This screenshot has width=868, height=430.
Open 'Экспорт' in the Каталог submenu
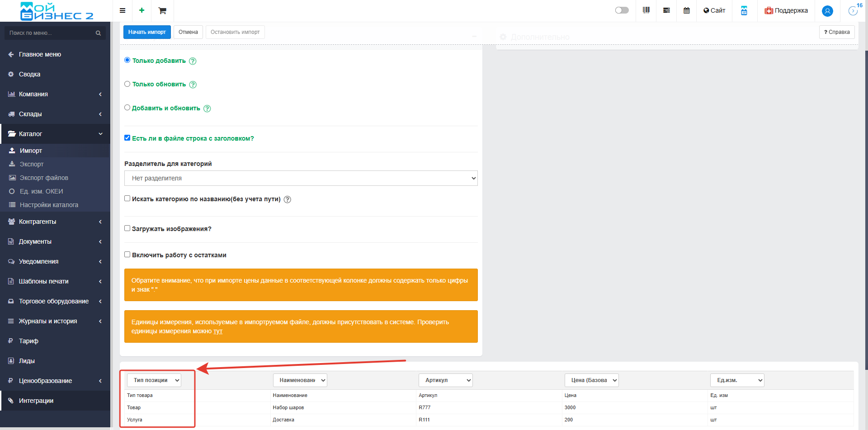[x=32, y=164]
